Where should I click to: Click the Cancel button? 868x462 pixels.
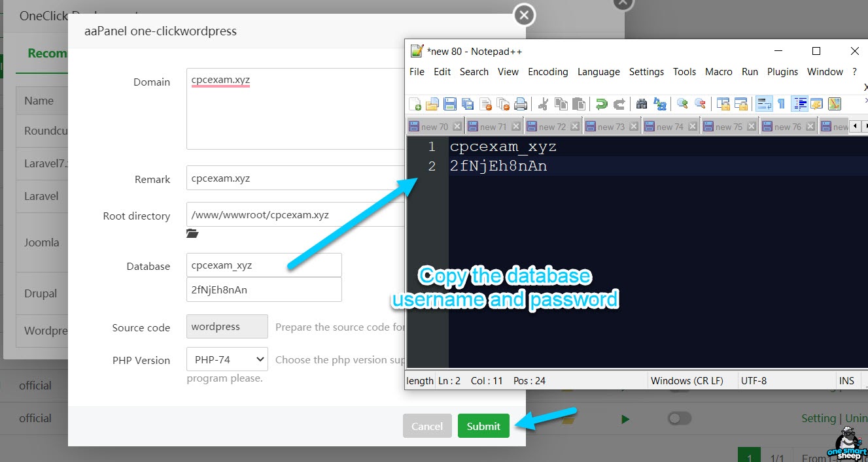click(x=427, y=426)
